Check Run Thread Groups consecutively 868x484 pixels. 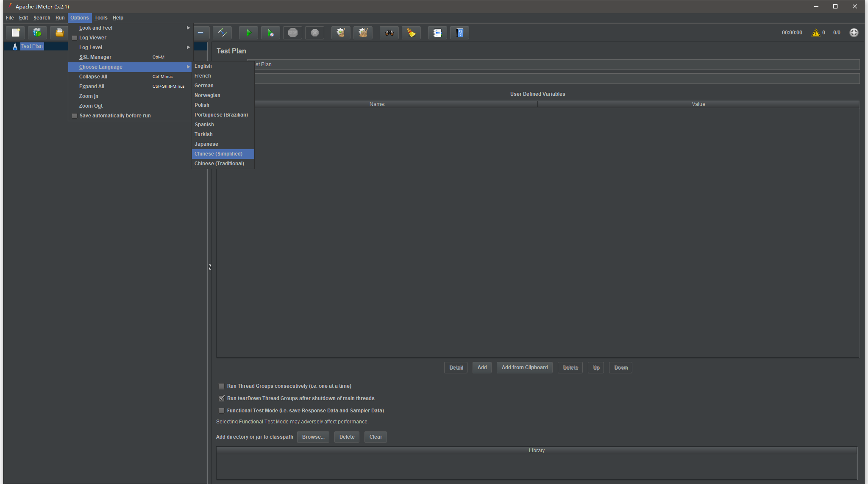(x=221, y=386)
